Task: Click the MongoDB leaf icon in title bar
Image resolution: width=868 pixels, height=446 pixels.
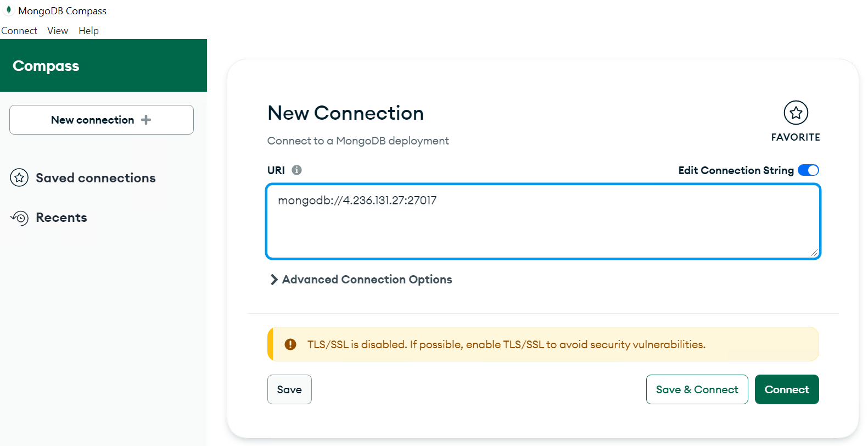Action: [x=8, y=10]
